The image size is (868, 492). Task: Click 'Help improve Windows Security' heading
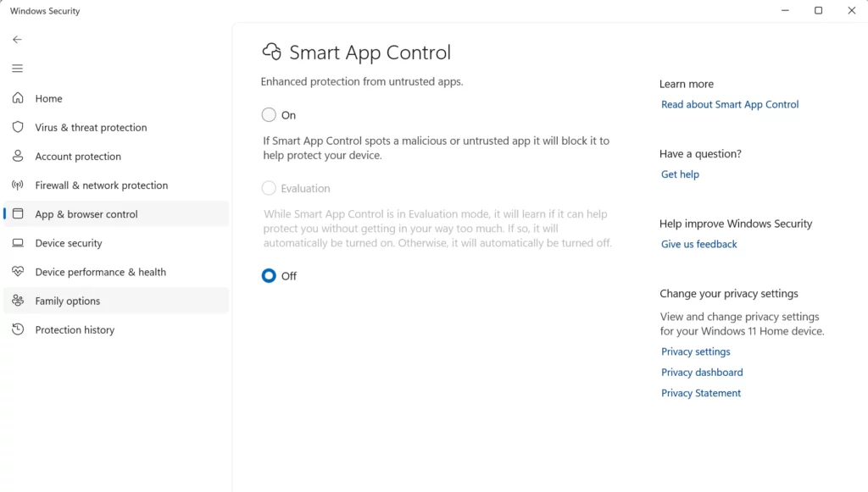click(x=736, y=224)
